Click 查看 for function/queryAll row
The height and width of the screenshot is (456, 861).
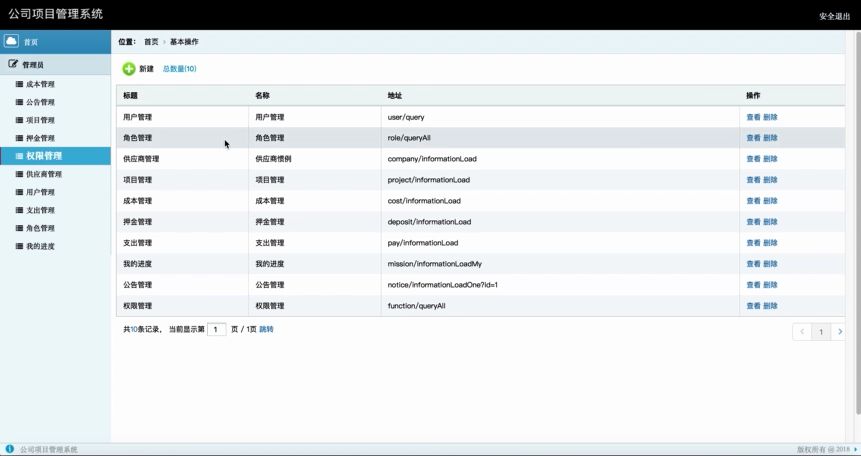(x=753, y=306)
